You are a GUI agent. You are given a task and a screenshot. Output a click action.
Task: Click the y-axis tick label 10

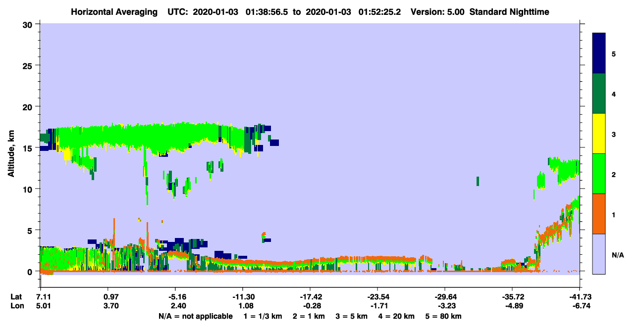point(28,189)
